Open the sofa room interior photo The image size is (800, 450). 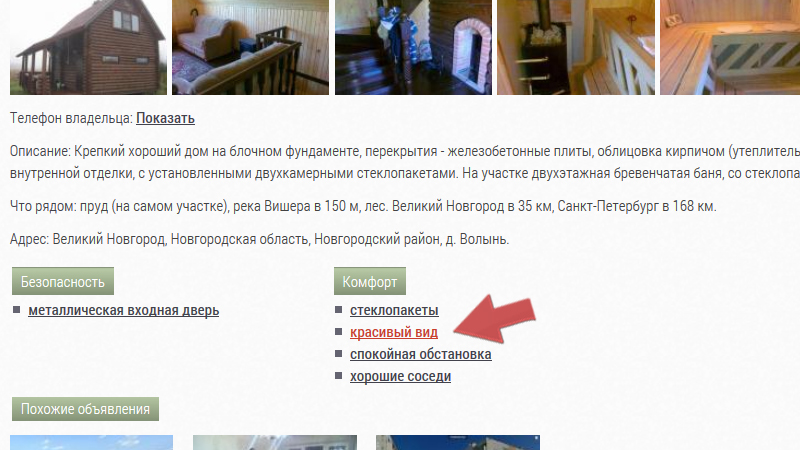click(x=251, y=47)
